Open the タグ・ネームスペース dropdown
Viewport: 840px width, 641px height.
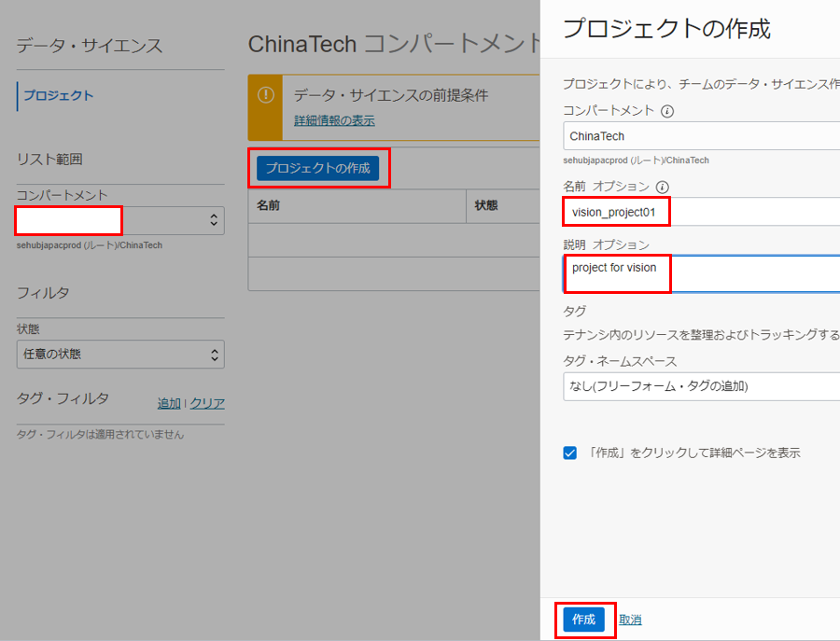click(x=700, y=385)
